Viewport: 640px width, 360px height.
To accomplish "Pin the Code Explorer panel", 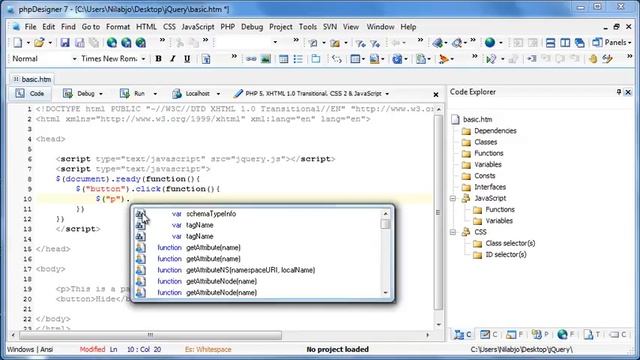I will [x=619, y=92].
